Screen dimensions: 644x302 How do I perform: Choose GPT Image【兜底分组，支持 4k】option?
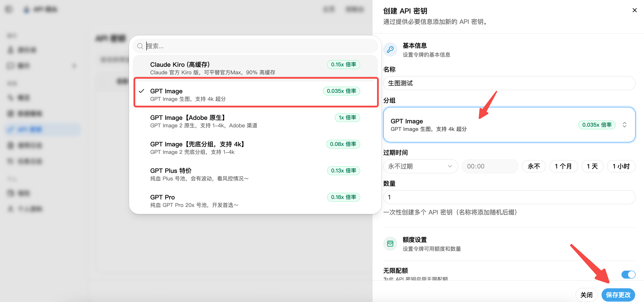click(255, 148)
